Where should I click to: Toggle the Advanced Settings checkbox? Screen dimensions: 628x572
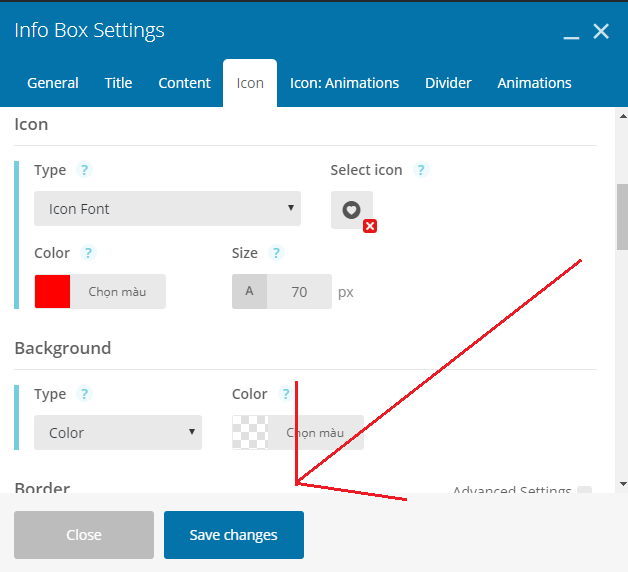585,492
